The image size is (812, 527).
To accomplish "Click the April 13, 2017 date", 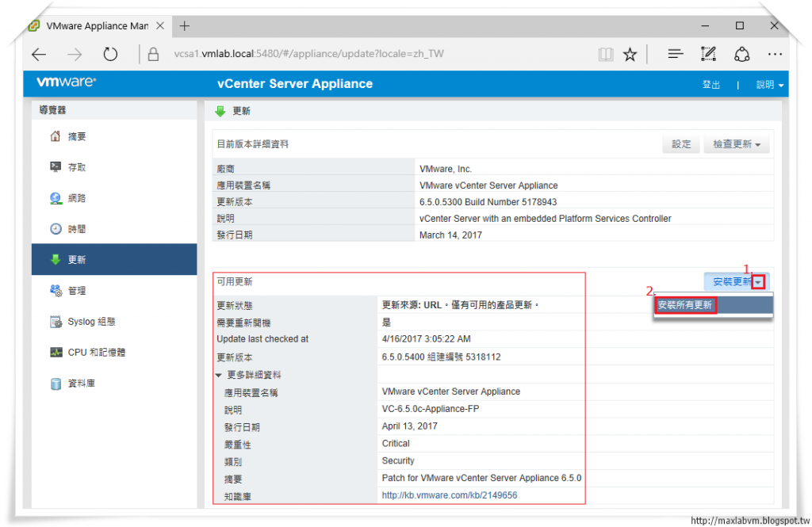I will [410, 426].
